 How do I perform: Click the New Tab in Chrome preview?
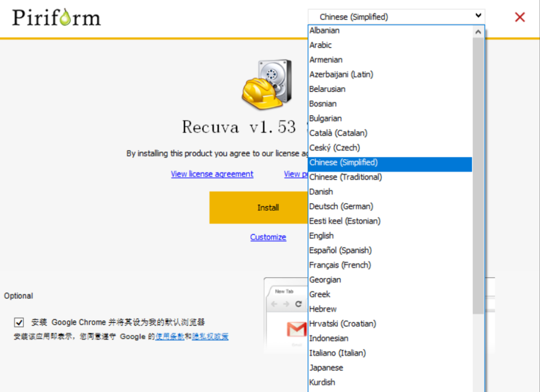pyautogui.click(x=284, y=292)
